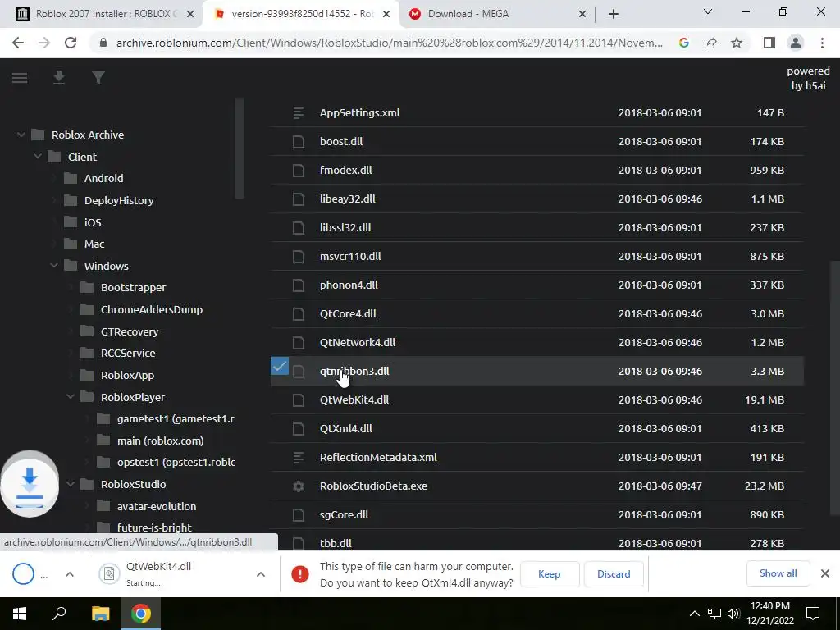840x630 pixels.
Task: Click the Chrome taskbar icon
Action: [x=141, y=614]
